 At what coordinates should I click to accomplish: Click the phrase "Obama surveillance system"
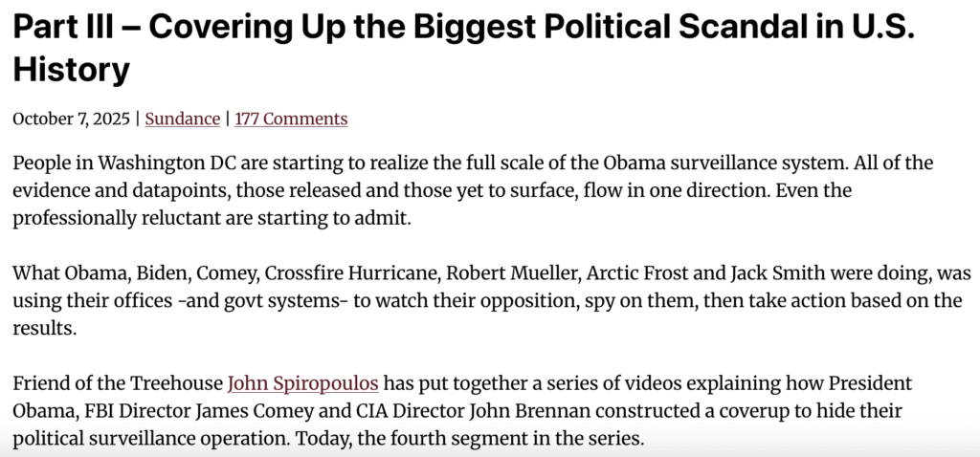pyautogui.click(x=685, y=163)
